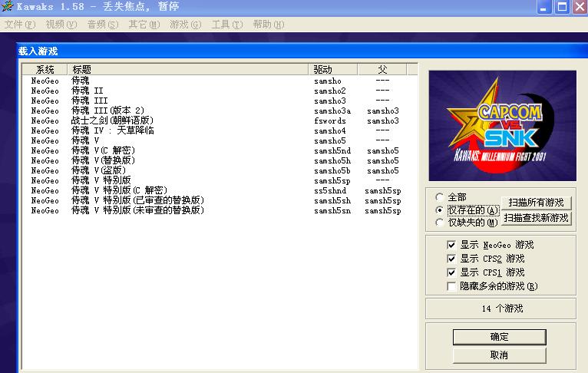588x373 pixels.
Task: Toggle 显示 CPS1 游戏 checkbox
Action: point(452,272)
